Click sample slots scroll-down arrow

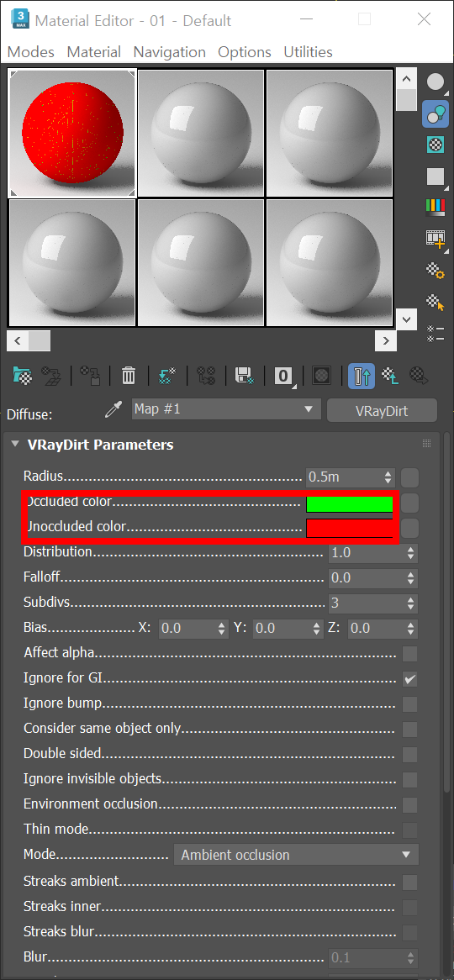pos(407,319)
